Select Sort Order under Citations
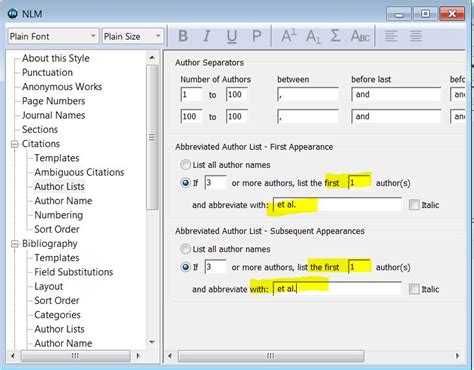Screen dimensions: 474x370 tap(57, 229)
